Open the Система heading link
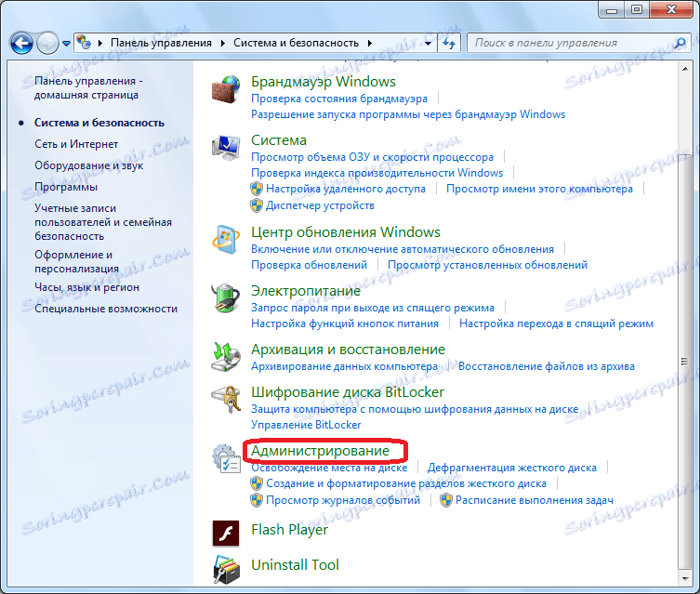The height and width of the screenshot is (594, 700). 279,140
